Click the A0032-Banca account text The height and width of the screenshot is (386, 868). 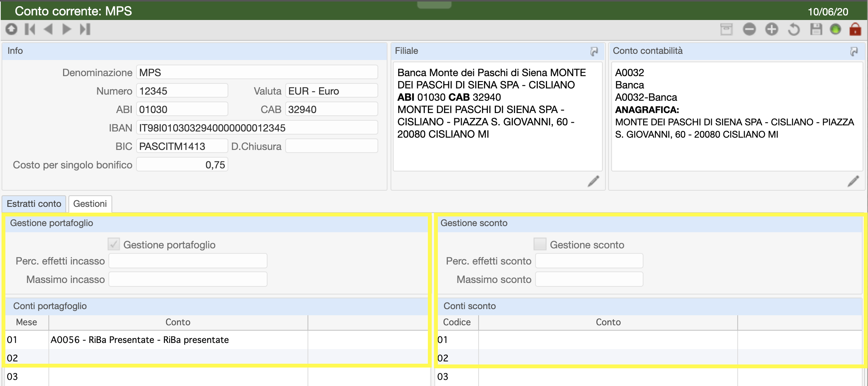click(x=646, y=97)
